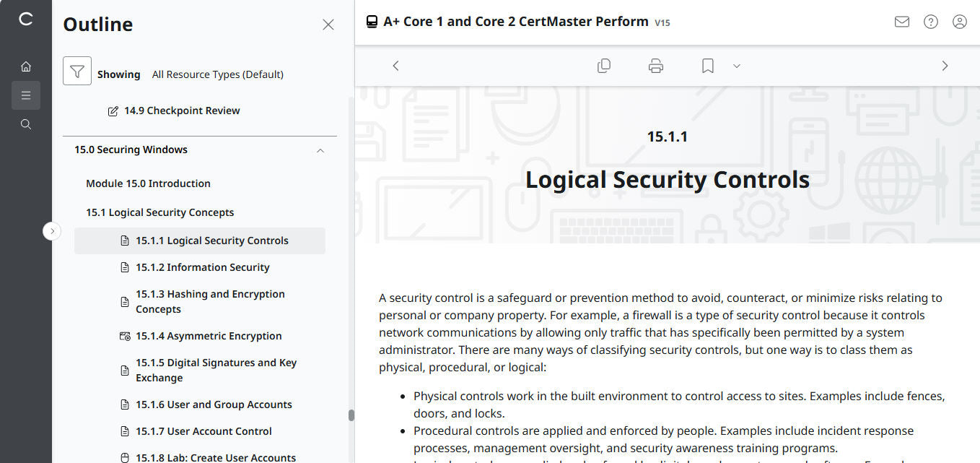Collapse the 15.0 Securing Windows section
Viewport: 980px width, 463px height.
320,150
